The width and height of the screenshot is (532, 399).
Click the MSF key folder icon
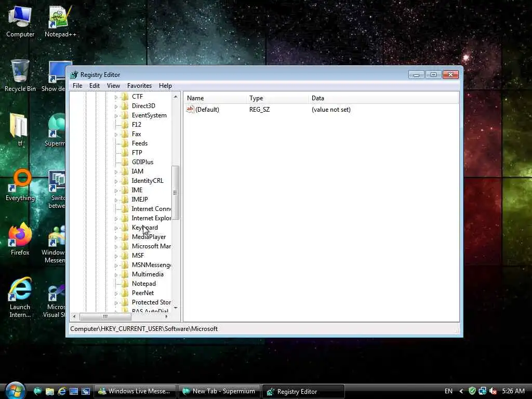pyautogui.click(x=125, y=256)
